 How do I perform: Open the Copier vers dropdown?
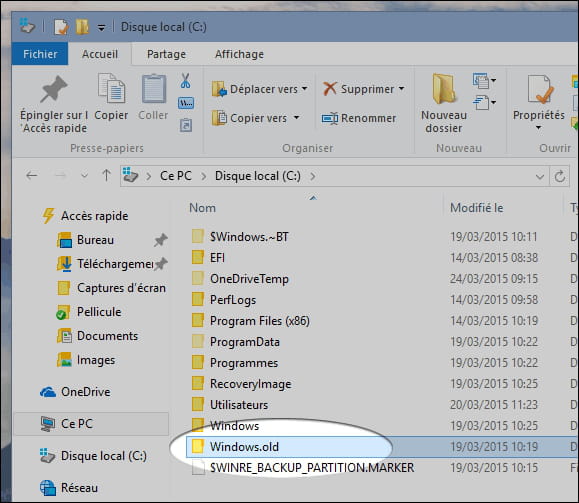click(x=297, y=118)
